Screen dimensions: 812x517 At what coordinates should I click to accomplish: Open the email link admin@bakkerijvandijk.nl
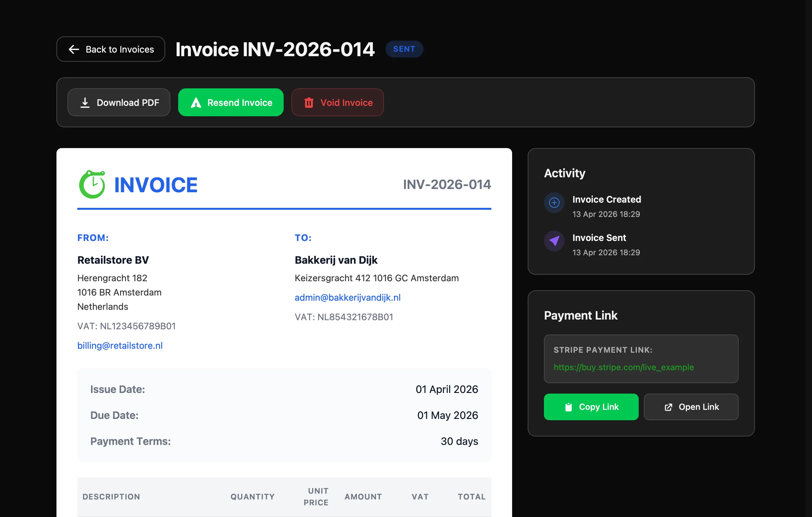348,297
